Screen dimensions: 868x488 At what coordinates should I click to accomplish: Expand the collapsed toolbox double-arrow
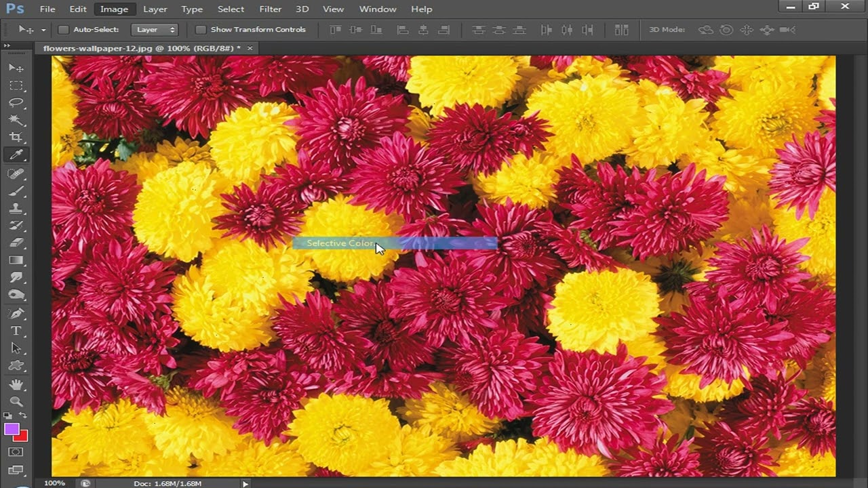tap(7, 46)
